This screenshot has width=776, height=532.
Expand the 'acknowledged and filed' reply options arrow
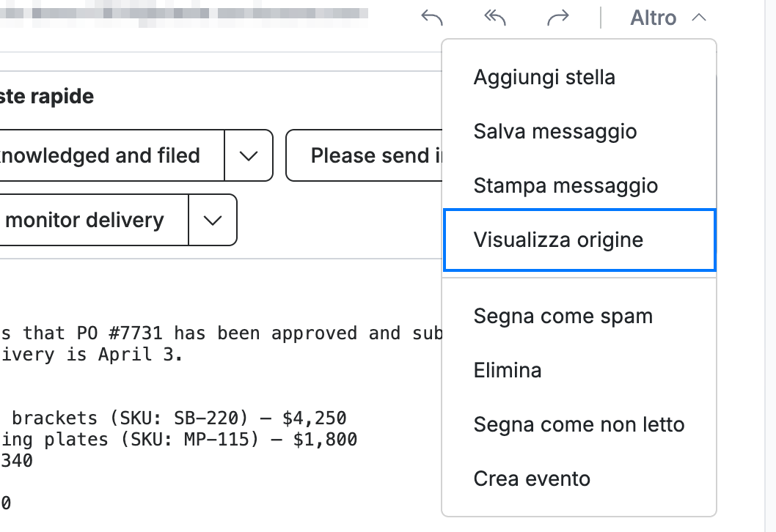coord(249,156)
